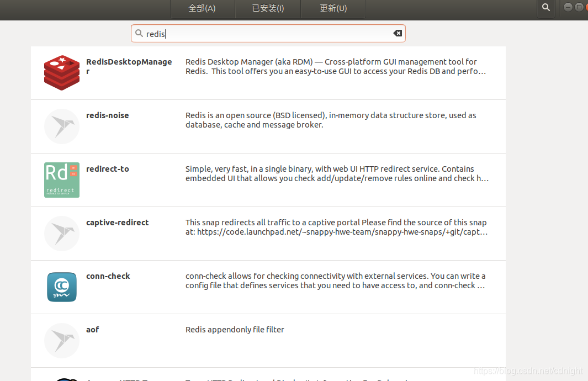The height and width of the screenshot is (381, 588).
Task: Select description 'Simple, very fast, in a single binary'
Action: [337, 173]
